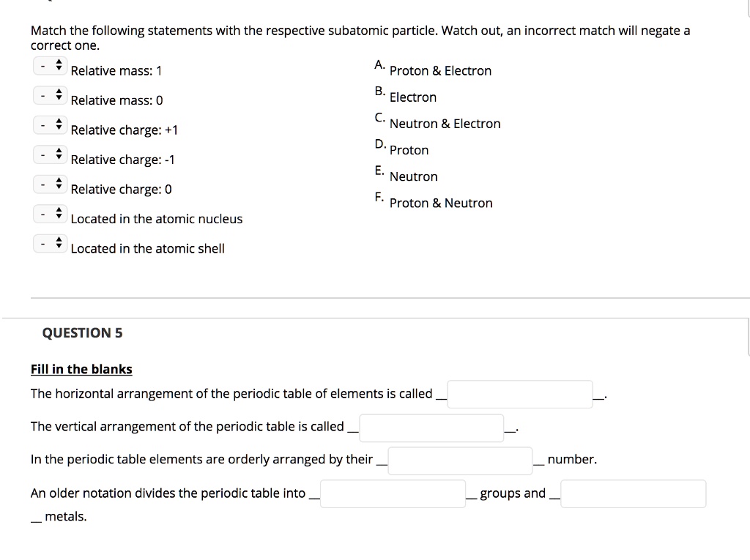Select answer option "B. Electron"
Image resolution: width=750 pixels, height=560 pixels.
coord(412,97)
